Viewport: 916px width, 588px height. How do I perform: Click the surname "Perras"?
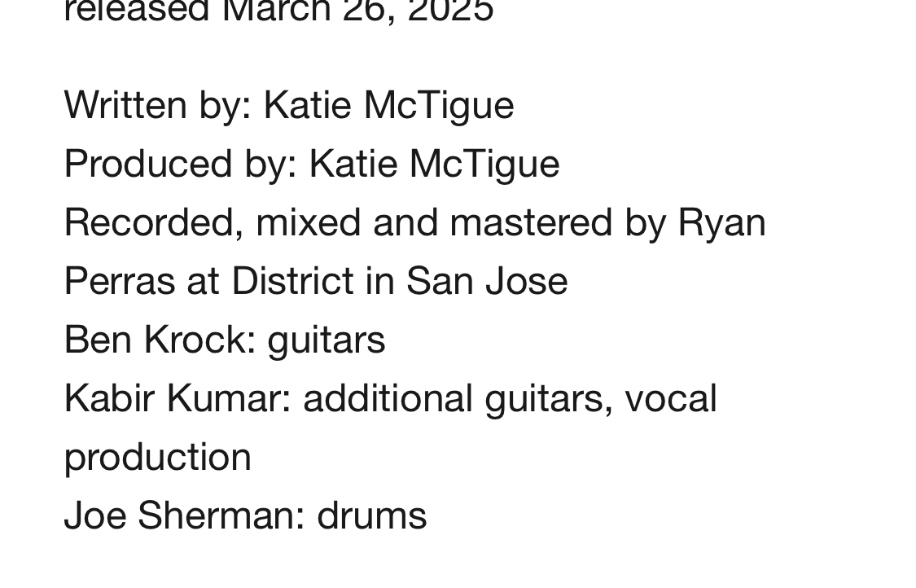119,281
